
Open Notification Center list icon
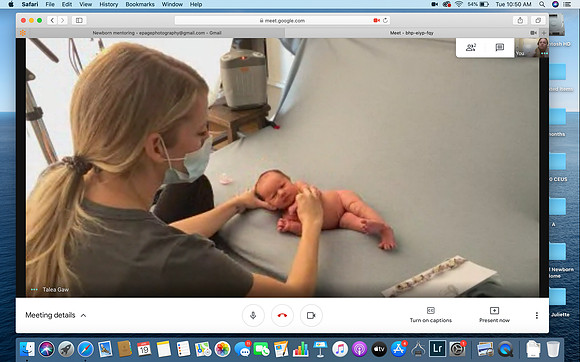click(x=567, y=4)
